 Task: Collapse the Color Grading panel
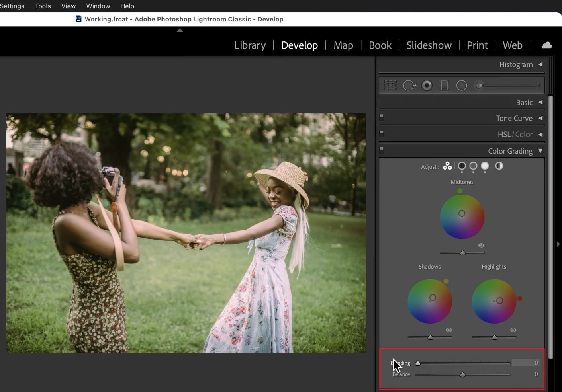point(540,151)
